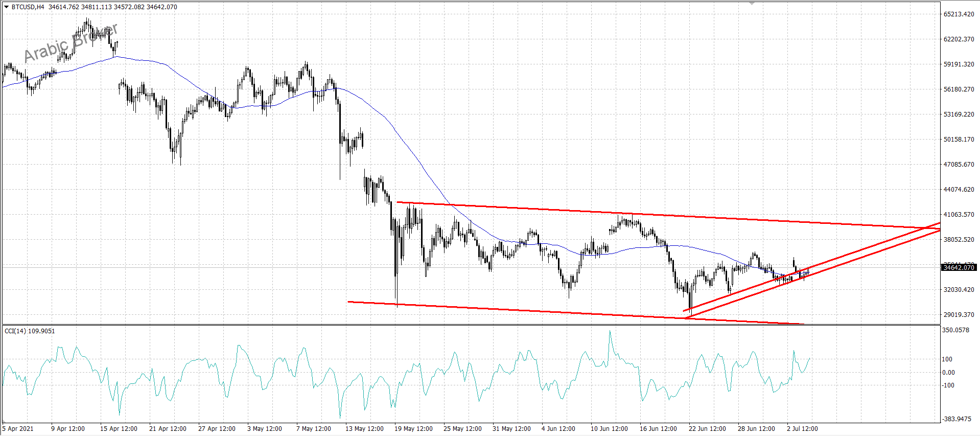980x436 pixels.
Task: Click the 38052.520 price axis label
Action: (x=959, y=240)
